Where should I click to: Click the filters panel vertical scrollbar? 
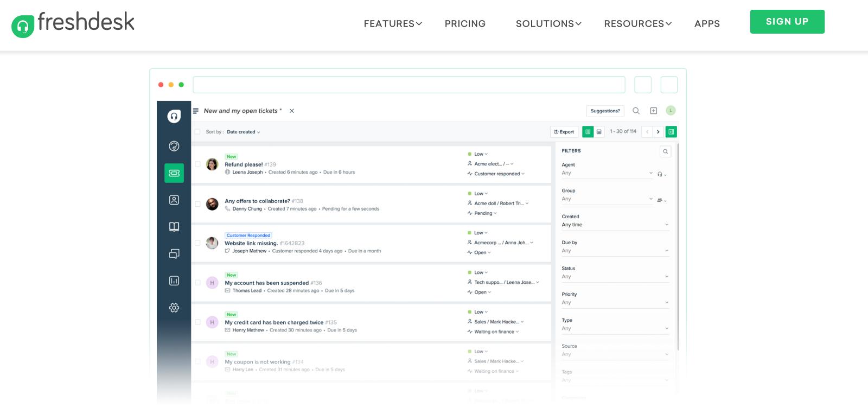(678, 247)
